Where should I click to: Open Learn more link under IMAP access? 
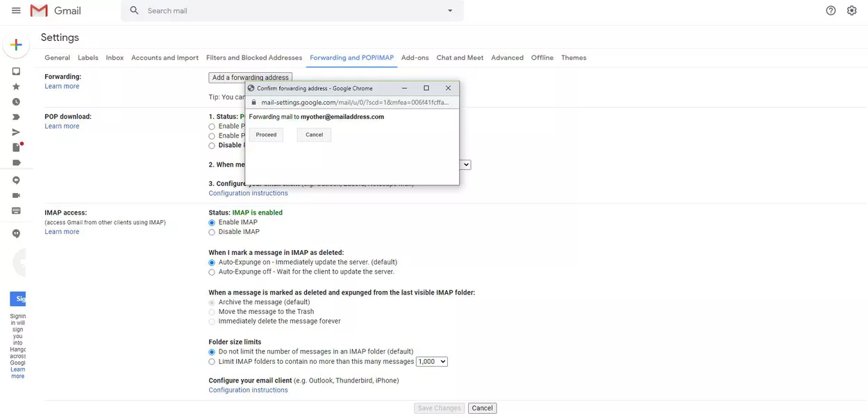(x=62, y=232)
